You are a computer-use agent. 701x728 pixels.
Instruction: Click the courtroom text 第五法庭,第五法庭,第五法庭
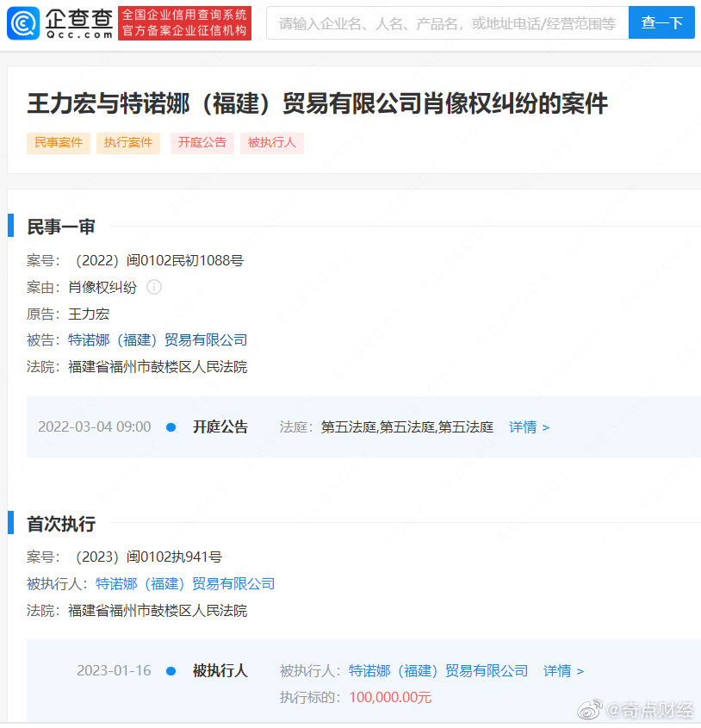[x=407, y=427]
